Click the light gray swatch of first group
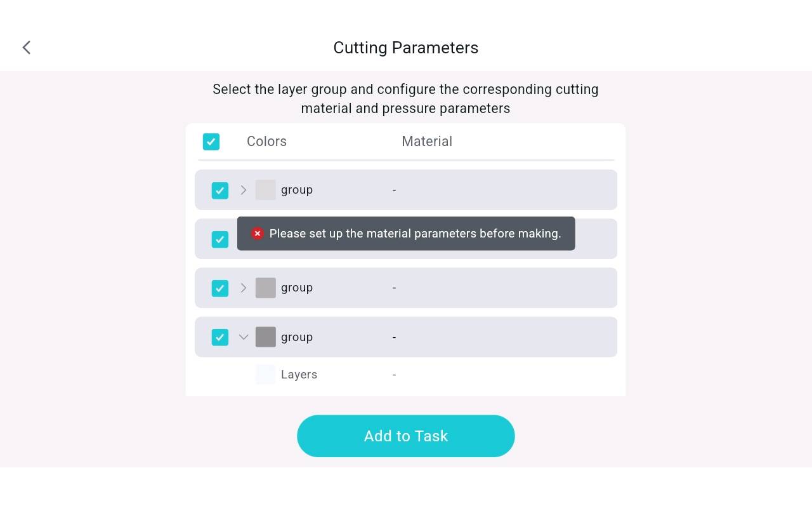 coord(265,190)
